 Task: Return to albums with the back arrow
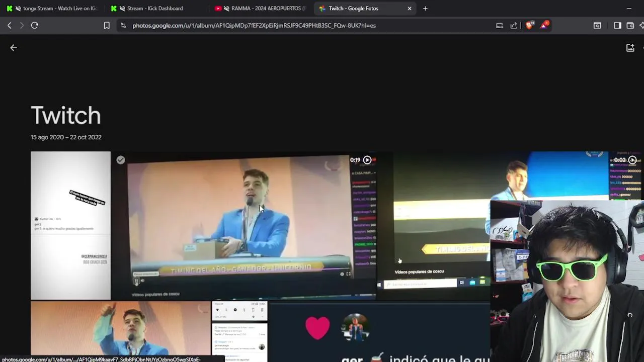(14, 48)
